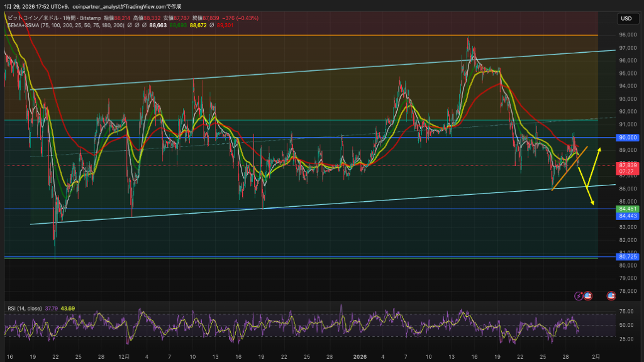Click the blue 90,000 price axis label
The width and height of the screenshot is (644, 362).
point(628,137)
